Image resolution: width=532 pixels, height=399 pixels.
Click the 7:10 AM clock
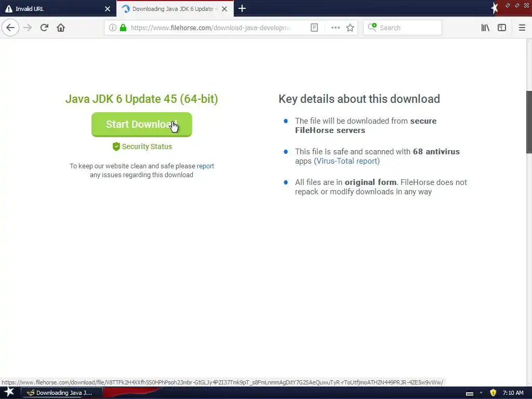513,393
